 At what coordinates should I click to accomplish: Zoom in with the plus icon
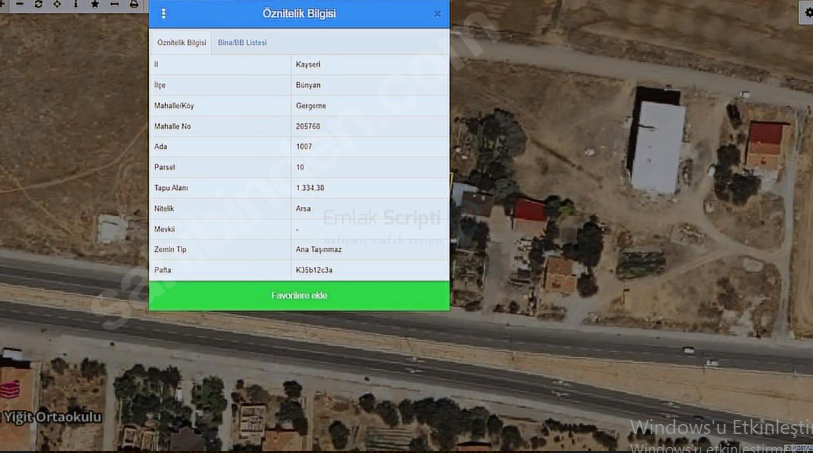3,4
